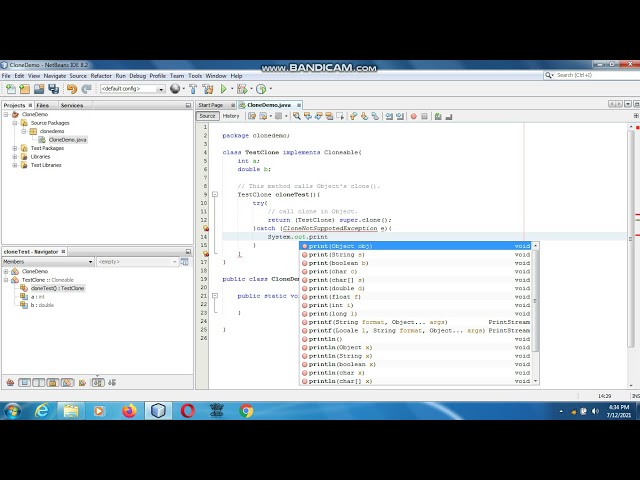
Task: Open Opera from the taskbar
Action: click(187, 411)
